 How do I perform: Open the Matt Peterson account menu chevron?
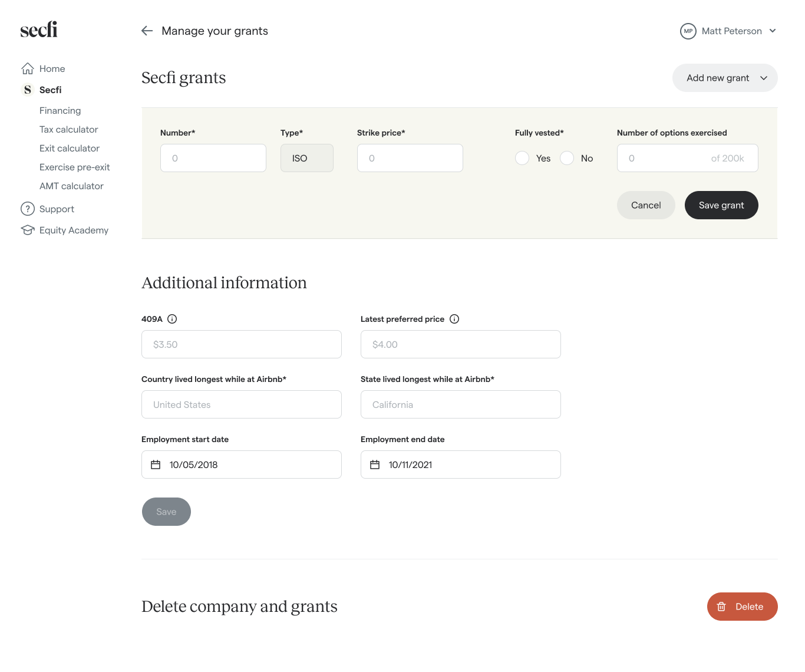coord(773,31)
